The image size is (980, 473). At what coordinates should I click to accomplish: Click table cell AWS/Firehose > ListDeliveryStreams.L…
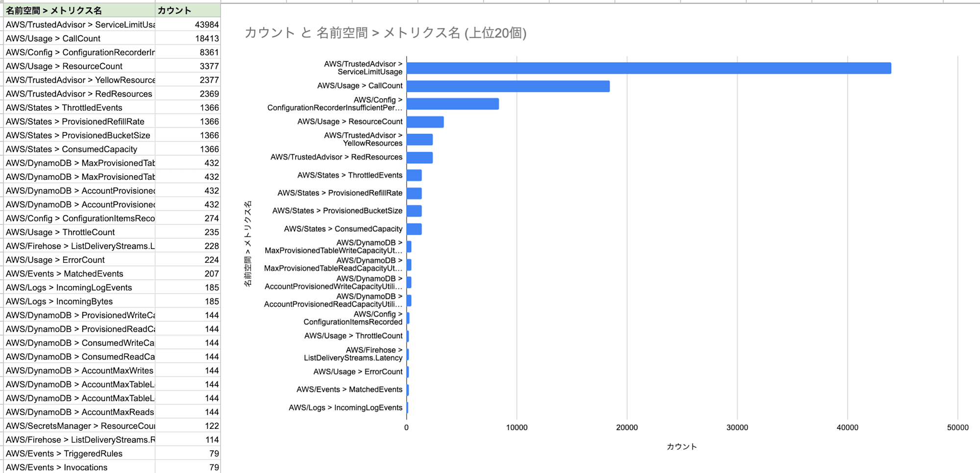[79, 246]
